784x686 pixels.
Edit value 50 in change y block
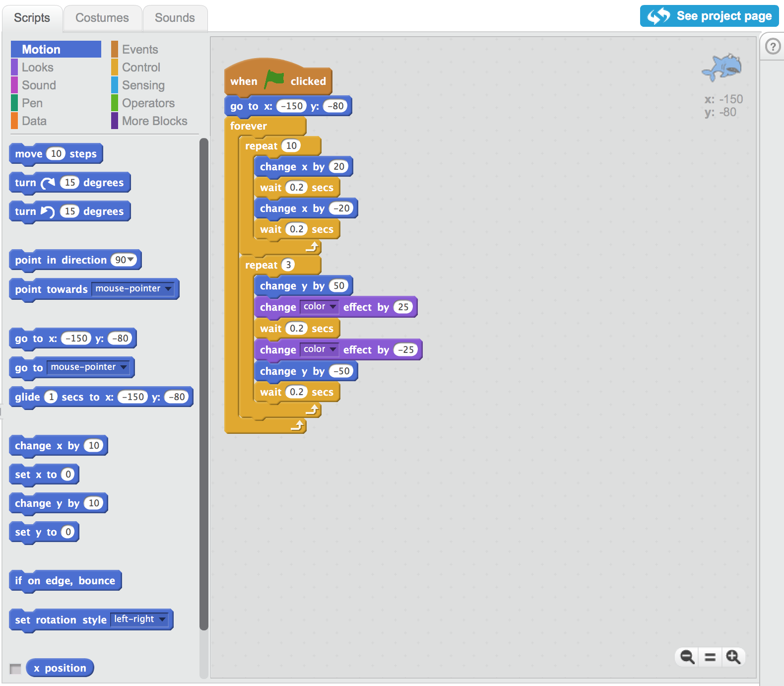(x=338, y=286)
